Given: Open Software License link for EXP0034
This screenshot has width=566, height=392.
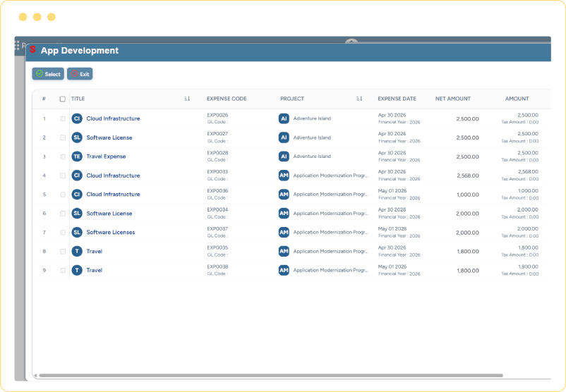Looking at the screenshot, I should (x=109, y=214).
